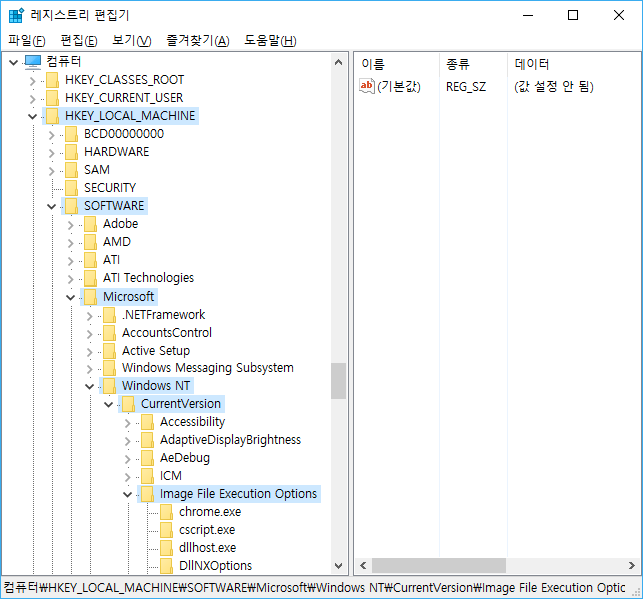
Task: Expand the HKEY_CLASSES_ROOT node
Action: click(32, 81)
